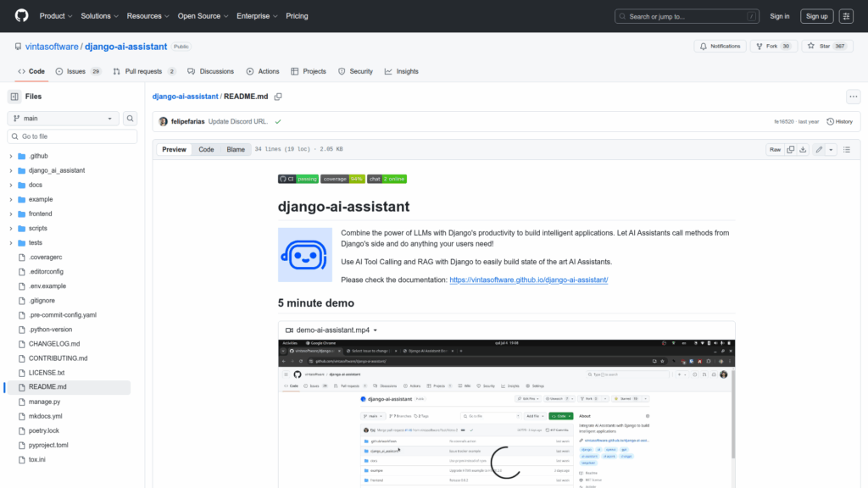The width and height of the screenshot is (868, 488).
Task: Open CHANGELOG.md in file tree
Action: (x=53, y=344)
